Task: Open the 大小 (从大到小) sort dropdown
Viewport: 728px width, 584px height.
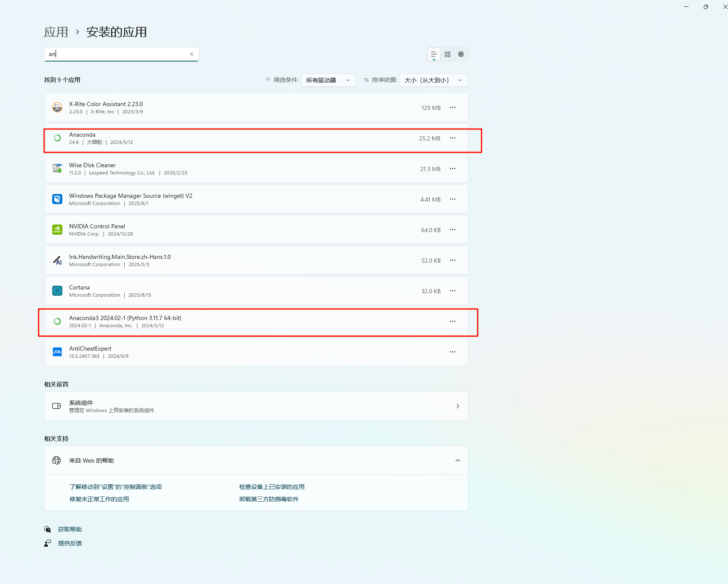Action: click(434, 80)
